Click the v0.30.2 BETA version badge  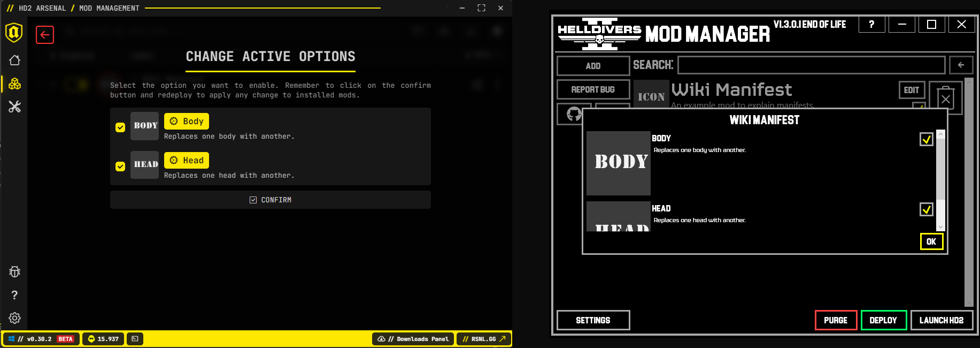tap(41, 339)
